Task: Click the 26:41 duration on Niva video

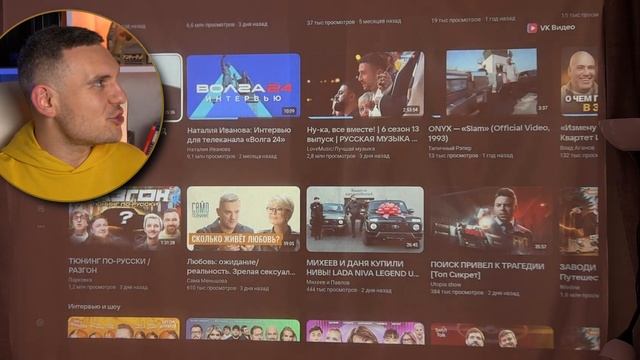Action: pos(412,245)
